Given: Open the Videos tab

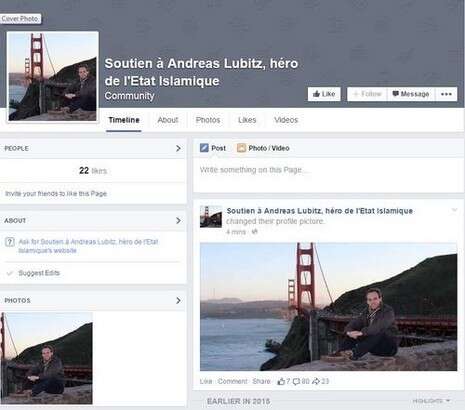Looking at the screenshot, I should [x=286, y=120].
